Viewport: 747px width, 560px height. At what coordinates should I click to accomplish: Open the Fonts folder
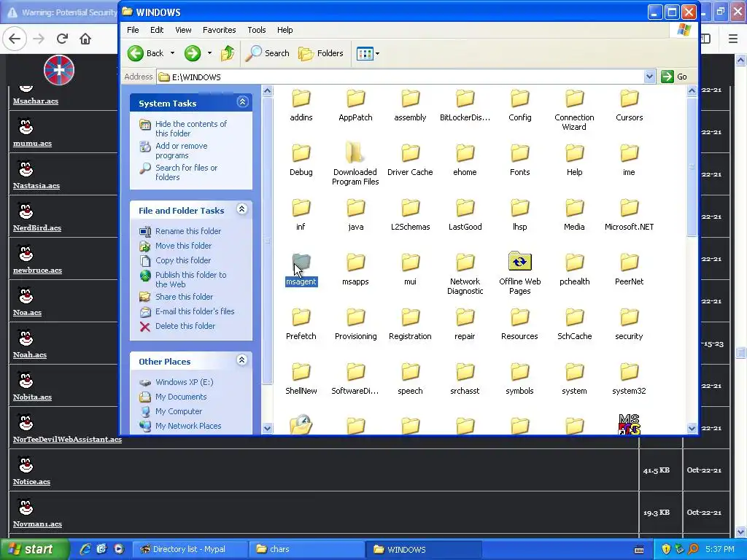[x=519, y=160]
